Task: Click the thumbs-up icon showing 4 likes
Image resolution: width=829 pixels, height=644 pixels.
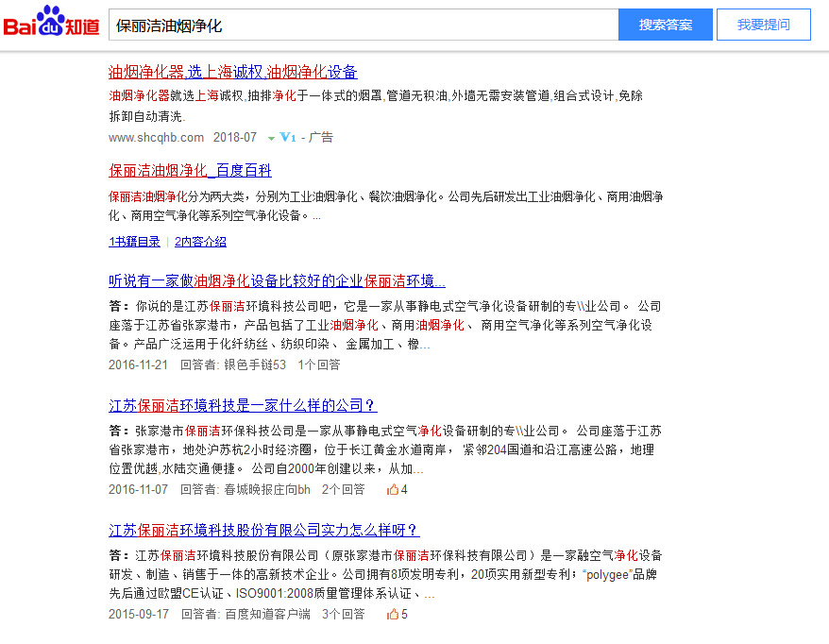Action: click(x=395, y=489)
